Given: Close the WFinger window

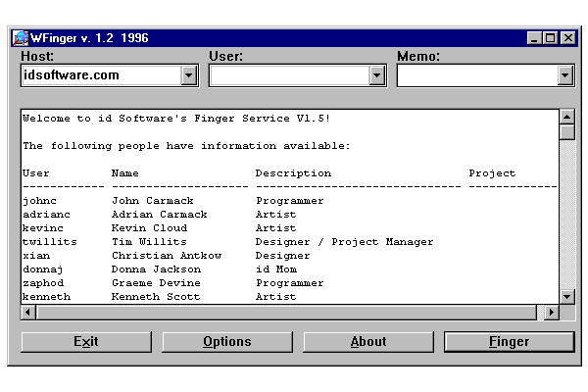Looking at the screenshot, I should coord(567,38).
